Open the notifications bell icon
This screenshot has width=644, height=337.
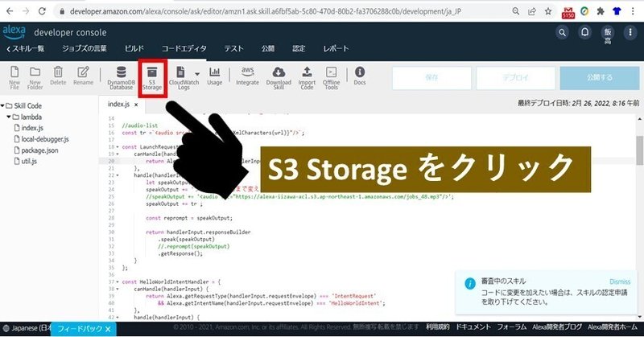coord(585,32)
